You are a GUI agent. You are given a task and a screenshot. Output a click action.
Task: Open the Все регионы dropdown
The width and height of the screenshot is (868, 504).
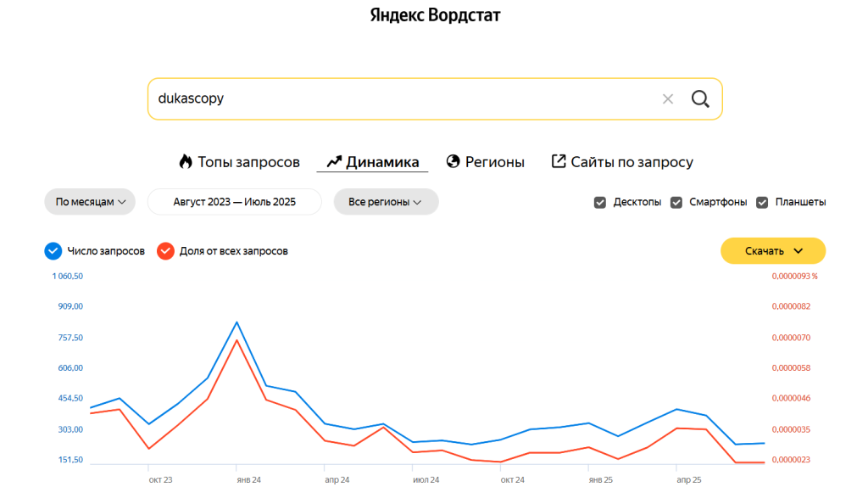(386, 202)
